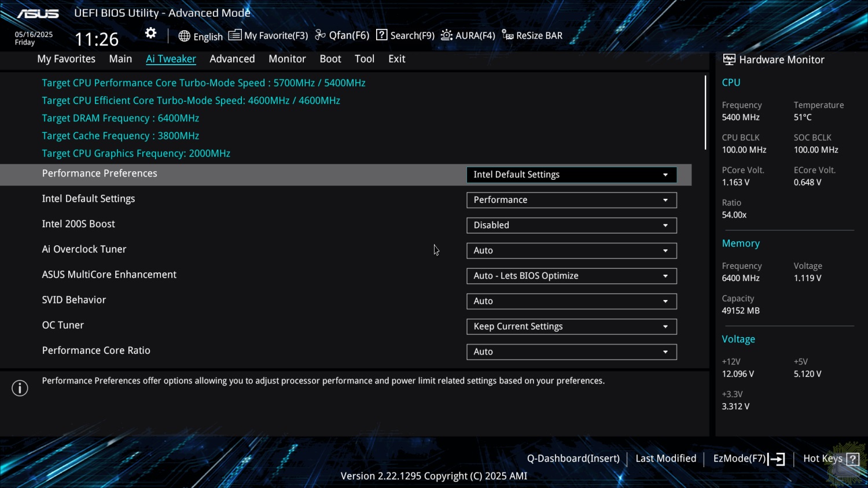The height and width of the screenshot is (488, 868).
Task: Switch to My Favorites tab
Action: click(x=67, y=59)
